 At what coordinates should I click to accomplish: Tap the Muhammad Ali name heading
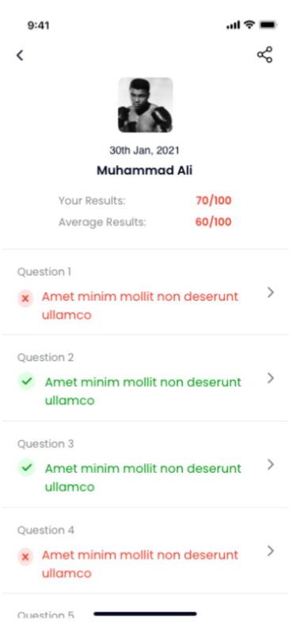pyautogui.click(x=144, y=170)
